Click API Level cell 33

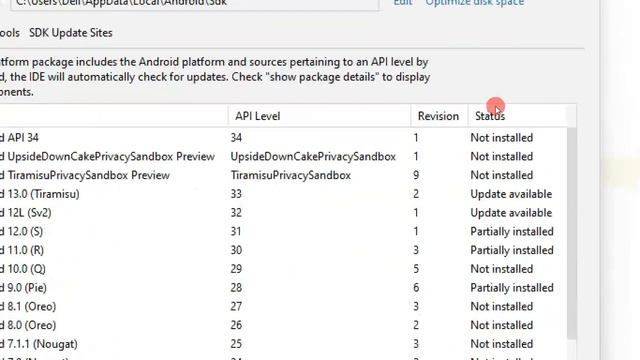(236, 194)
